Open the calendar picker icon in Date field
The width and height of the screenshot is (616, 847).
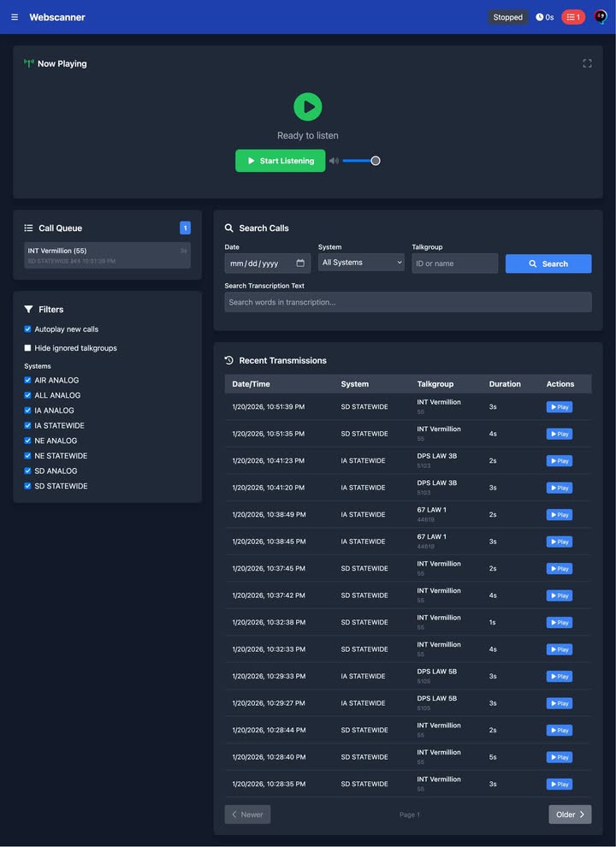click(x=300, y=263)
